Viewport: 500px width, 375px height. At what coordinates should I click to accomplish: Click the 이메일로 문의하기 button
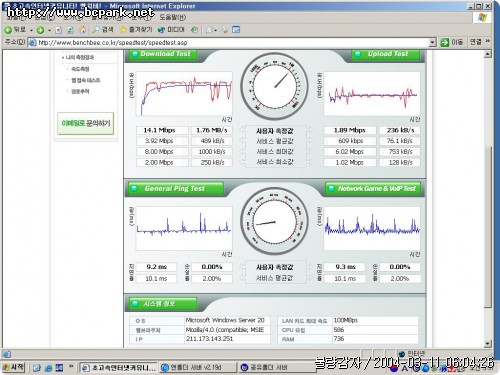[86, 124]
